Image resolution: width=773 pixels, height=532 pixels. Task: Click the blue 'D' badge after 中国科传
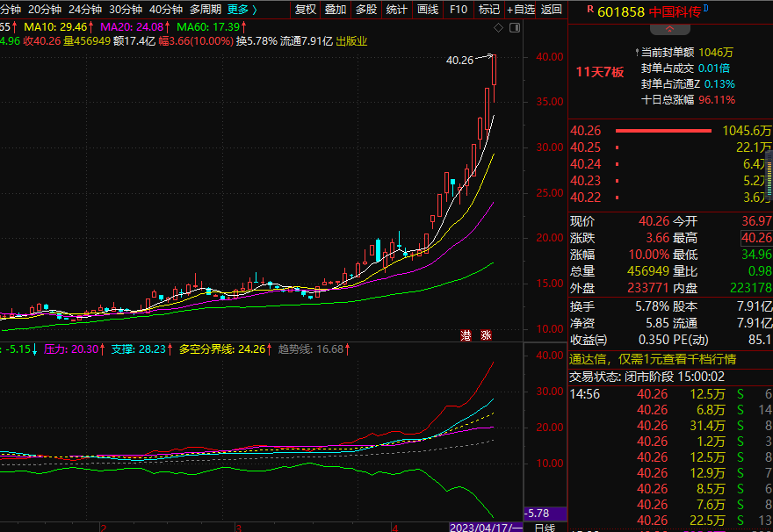705,8
